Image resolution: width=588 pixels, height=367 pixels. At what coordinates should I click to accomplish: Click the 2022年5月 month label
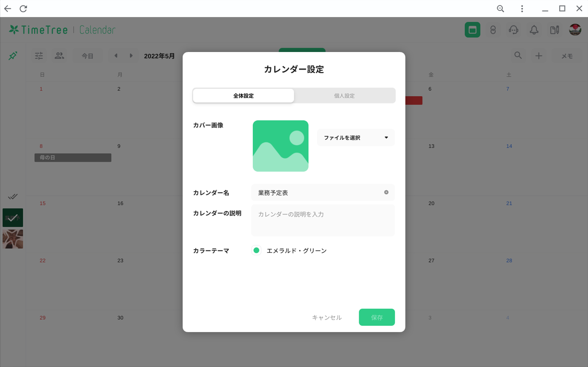[x=159, y=56]
